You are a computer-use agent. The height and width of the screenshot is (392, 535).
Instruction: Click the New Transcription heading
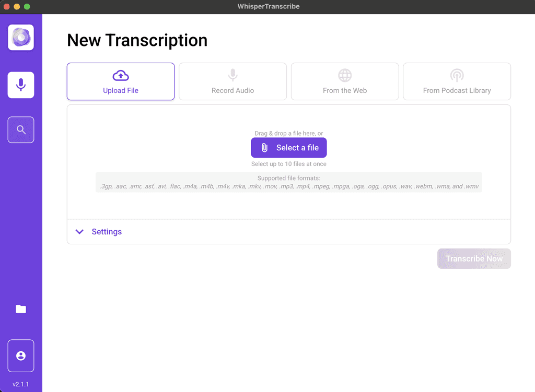[137, 41]
